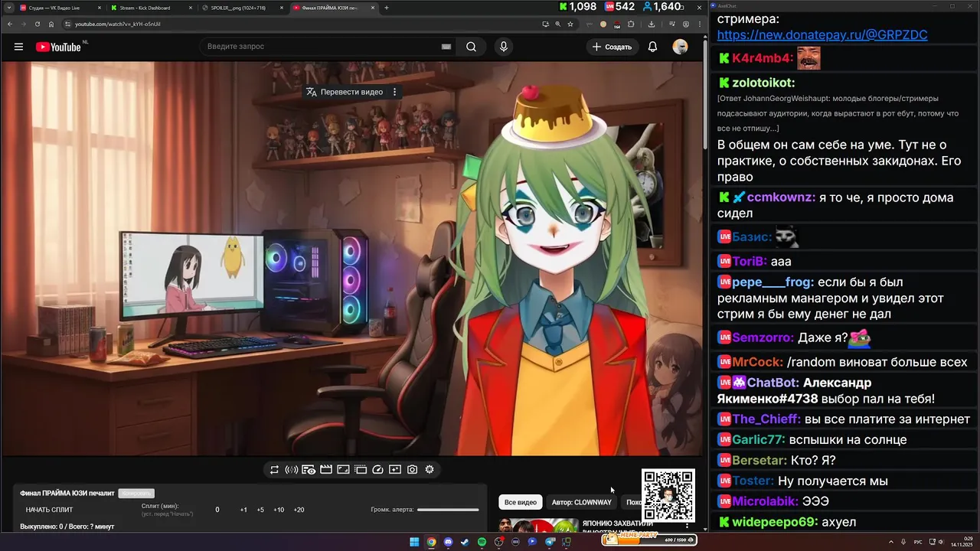
Task: Click the QR code overlay image
Action: click(x=668, y=495)
